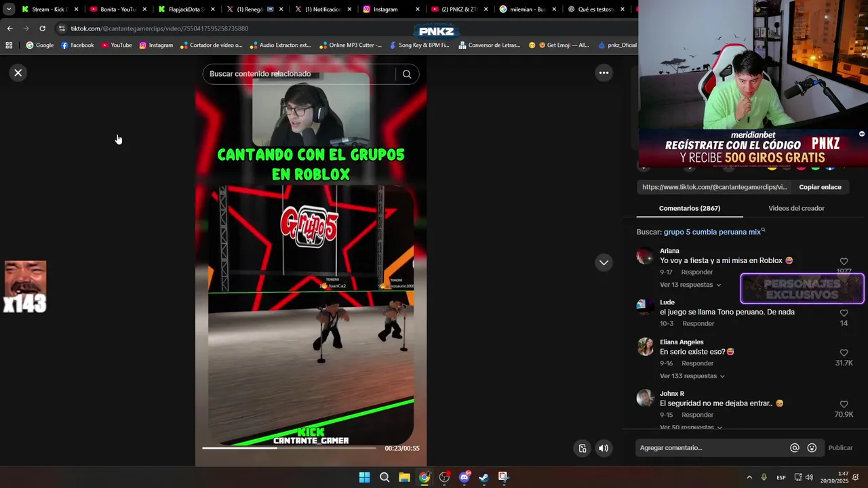Open the Instagram bookmark
This screenshot has width=868, height=488.
click(156, 45)
